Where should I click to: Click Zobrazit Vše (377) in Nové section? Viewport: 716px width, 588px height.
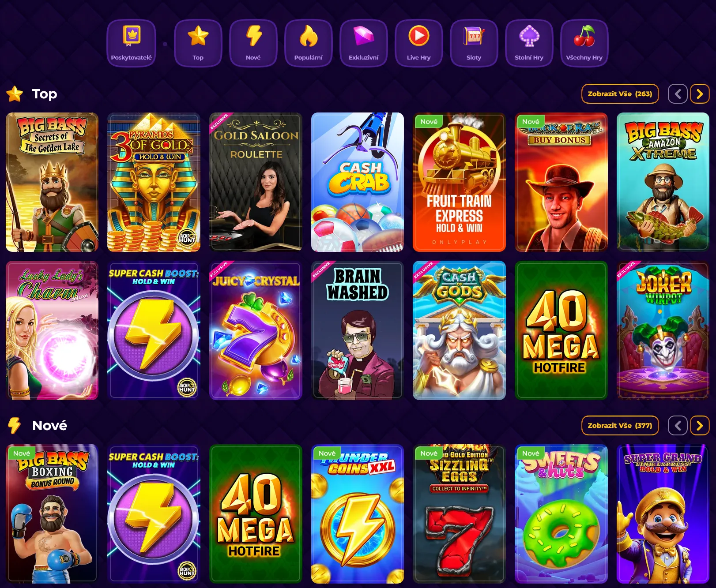[x=620, y=425]
